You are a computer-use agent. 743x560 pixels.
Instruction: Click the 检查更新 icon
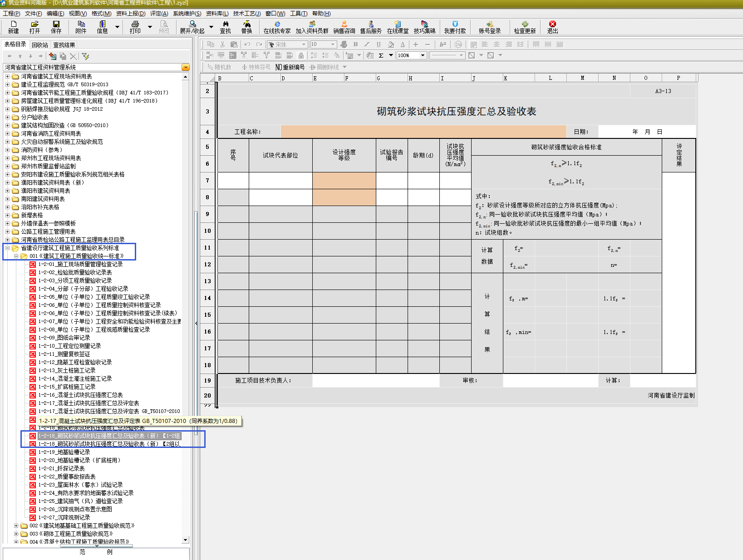click(525, 27)
